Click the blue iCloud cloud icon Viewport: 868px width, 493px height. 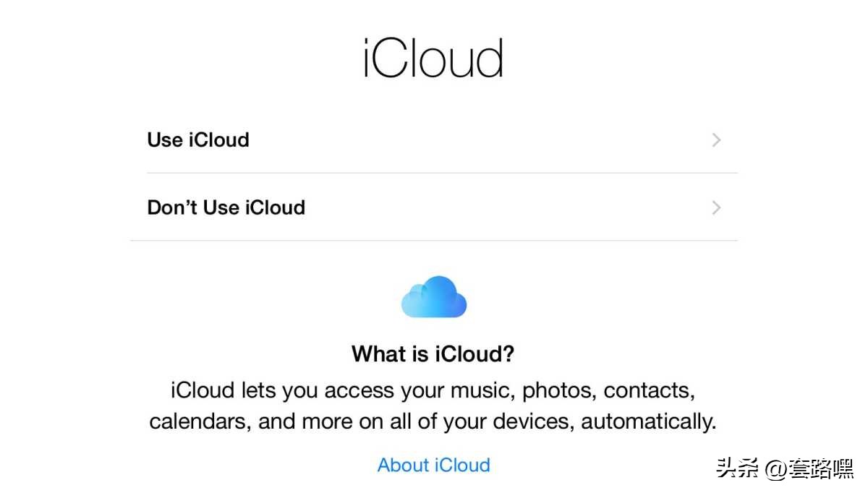coord(433,296)
